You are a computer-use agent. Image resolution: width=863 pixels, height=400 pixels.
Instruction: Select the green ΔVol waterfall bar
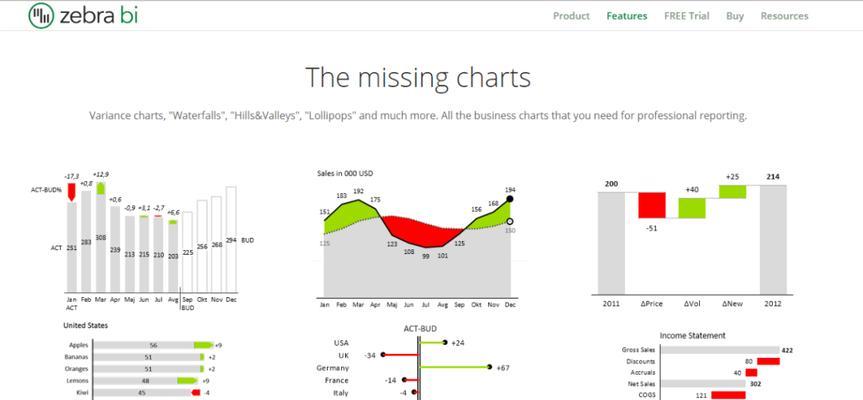[692, 208]
